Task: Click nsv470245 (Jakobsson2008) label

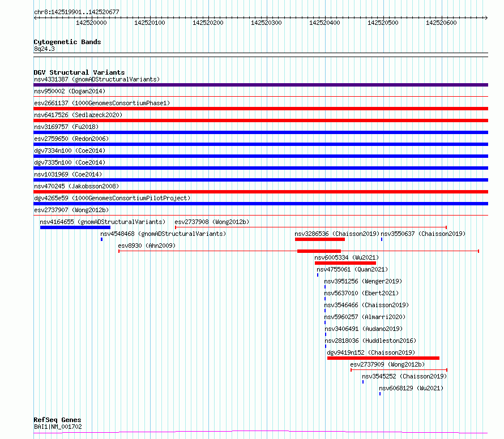Action: pos(76,186)
